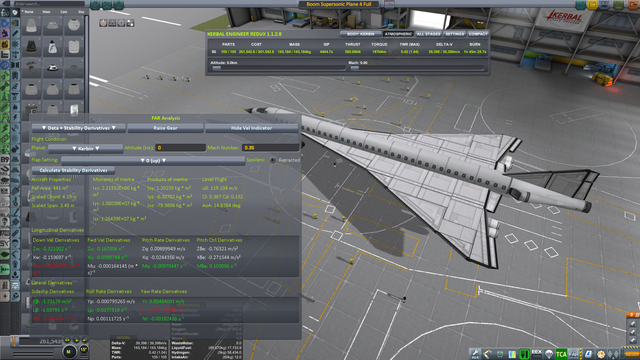Open the BODY: KERBIN selector

[x=361, y=34]
